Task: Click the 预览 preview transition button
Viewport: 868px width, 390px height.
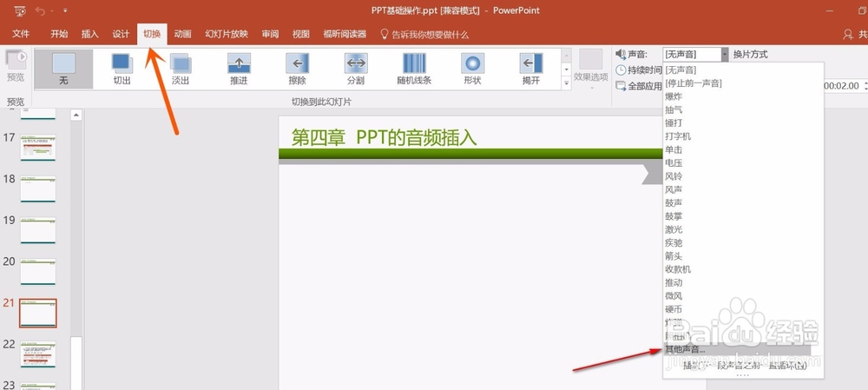Action: point(16,65)
